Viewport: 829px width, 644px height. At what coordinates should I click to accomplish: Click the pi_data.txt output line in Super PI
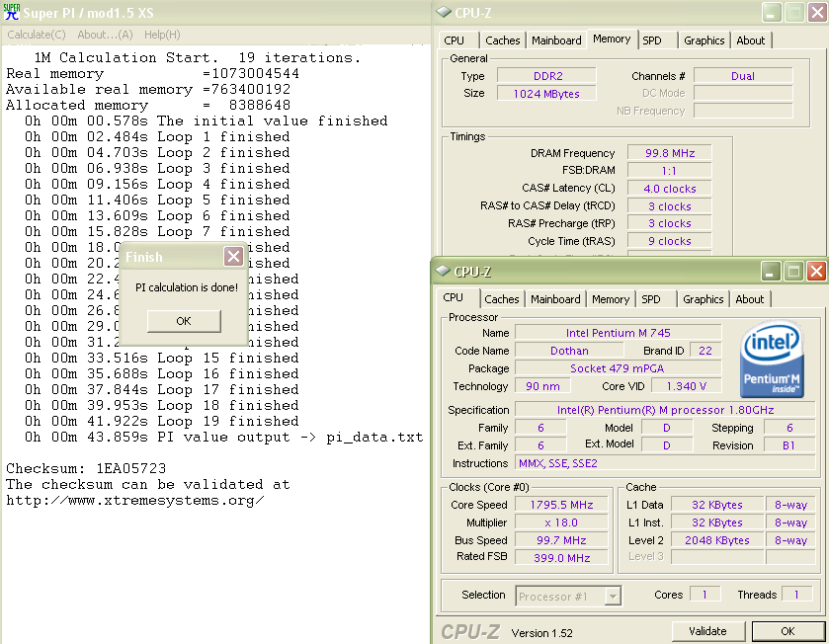[223, 437]
